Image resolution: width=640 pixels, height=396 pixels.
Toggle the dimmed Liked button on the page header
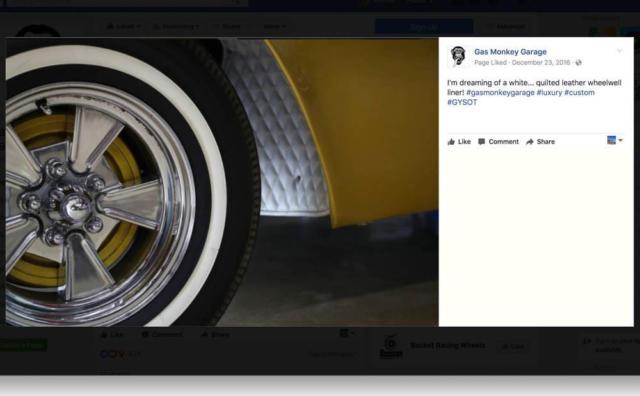[123, 27]
